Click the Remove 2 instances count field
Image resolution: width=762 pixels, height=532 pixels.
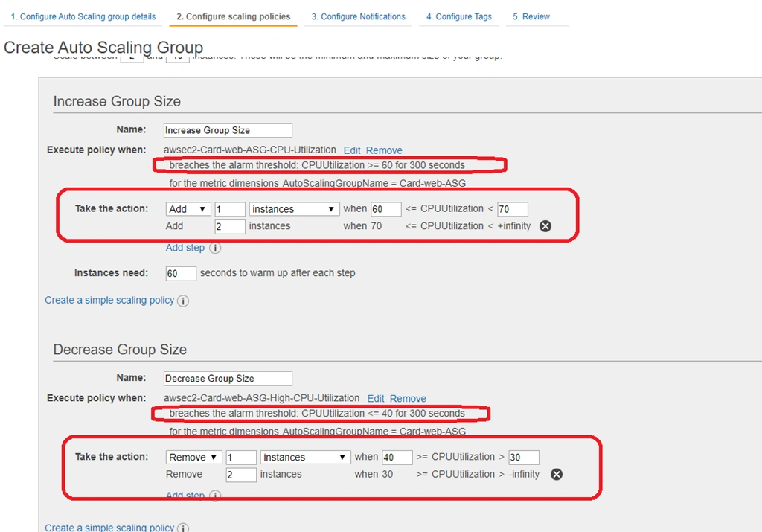(241, 475)
